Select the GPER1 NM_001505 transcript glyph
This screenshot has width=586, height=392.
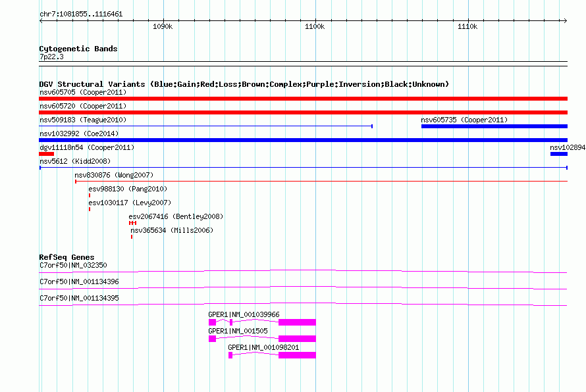tap(262, 339)
